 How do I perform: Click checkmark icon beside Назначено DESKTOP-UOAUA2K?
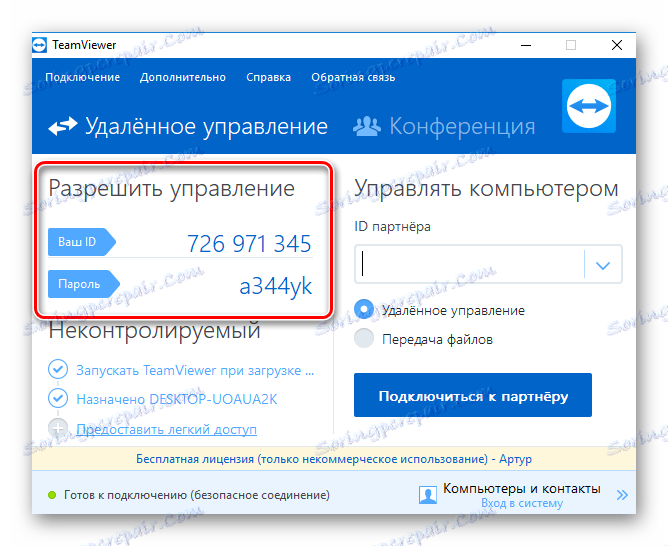click(x=58, y=399)
